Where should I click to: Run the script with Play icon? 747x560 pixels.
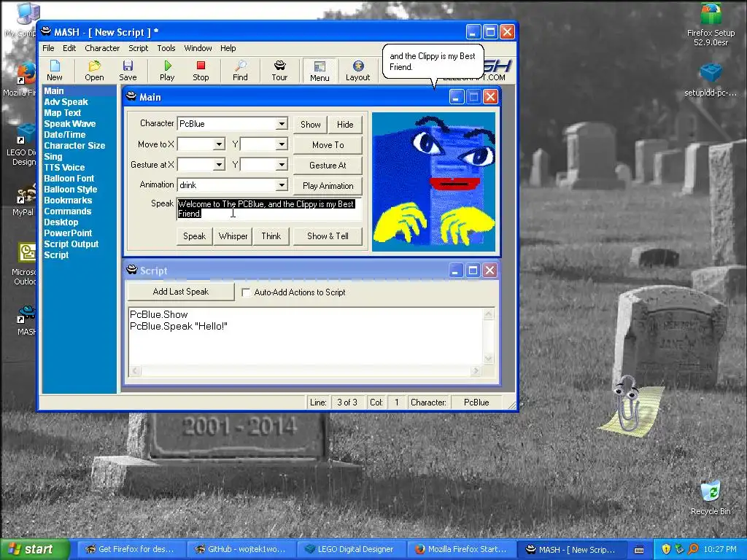(x=167, y=71)
